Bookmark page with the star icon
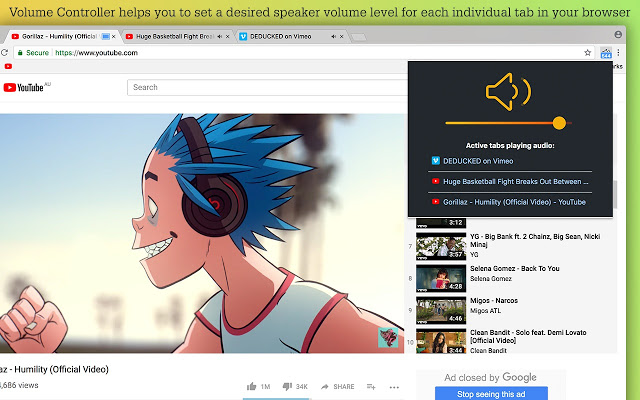 (x=591, y=53)
